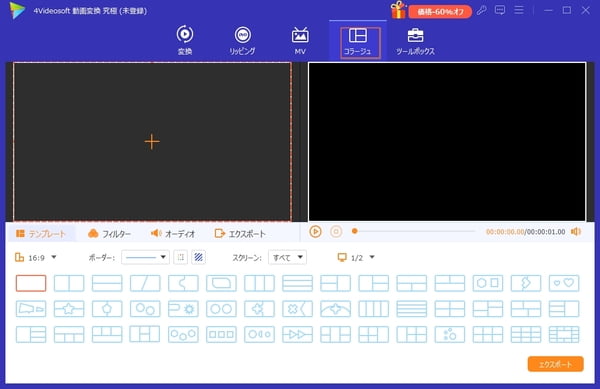600x389 pixels.
Task: Open the スクリーン すべて dropdown
Action: point(287,257)
